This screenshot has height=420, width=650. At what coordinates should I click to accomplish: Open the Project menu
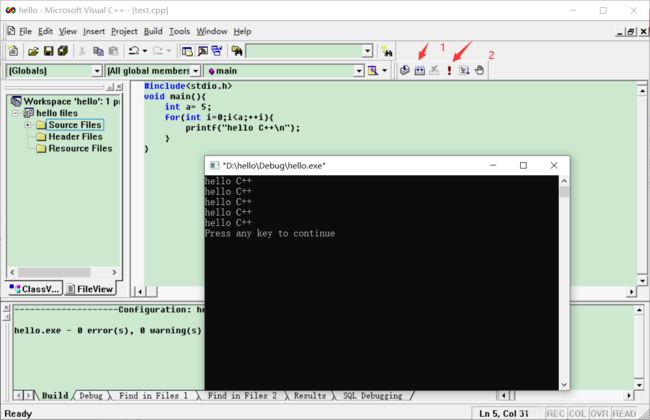pos(124,32)
